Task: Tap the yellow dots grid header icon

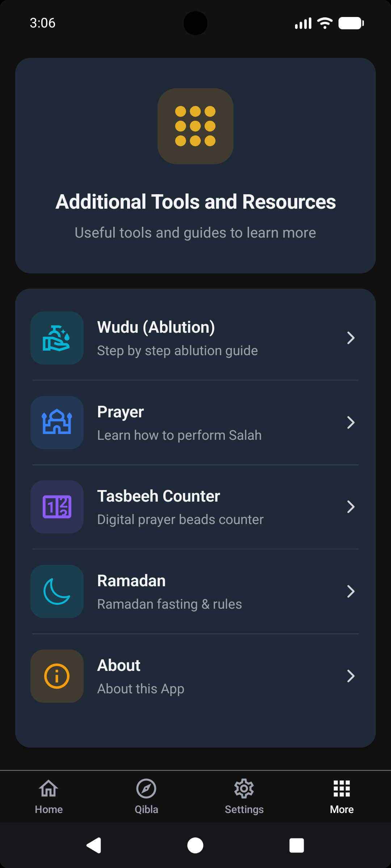Action: click(195, 126)
